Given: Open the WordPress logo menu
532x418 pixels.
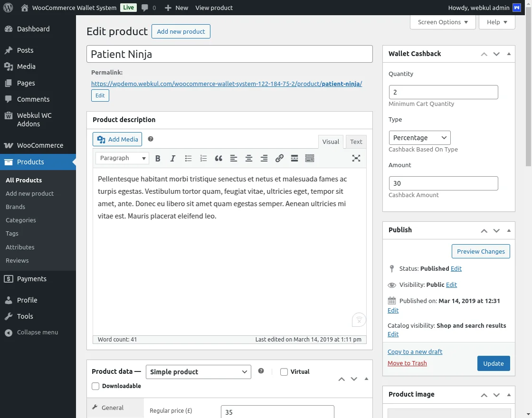Looking at the screenshot, I should tap(8, 8).
